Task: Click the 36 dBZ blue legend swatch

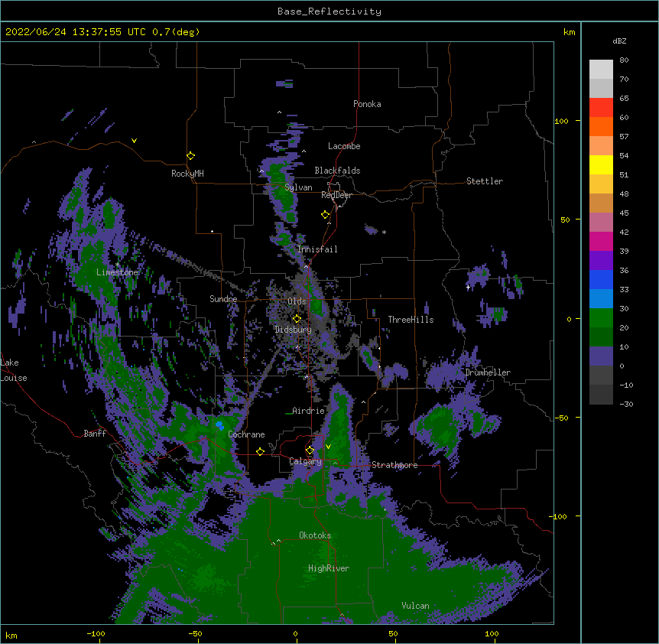Action: pos(601,279)
